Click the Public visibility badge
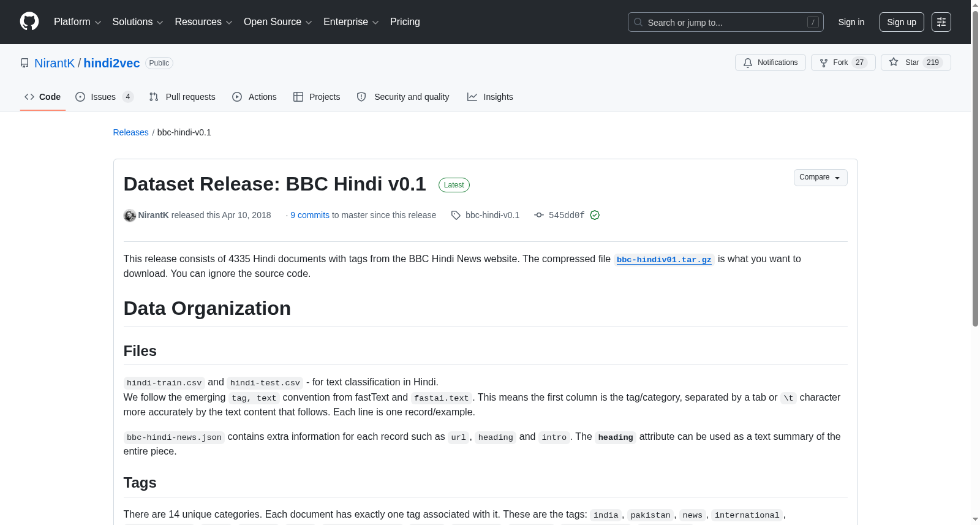980x525 pixels. (159, 63)
